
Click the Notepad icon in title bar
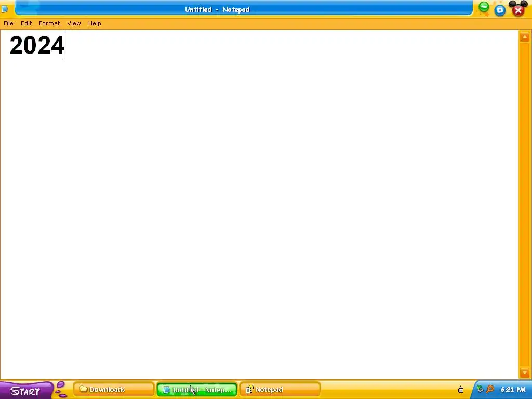tap(5, 9)
